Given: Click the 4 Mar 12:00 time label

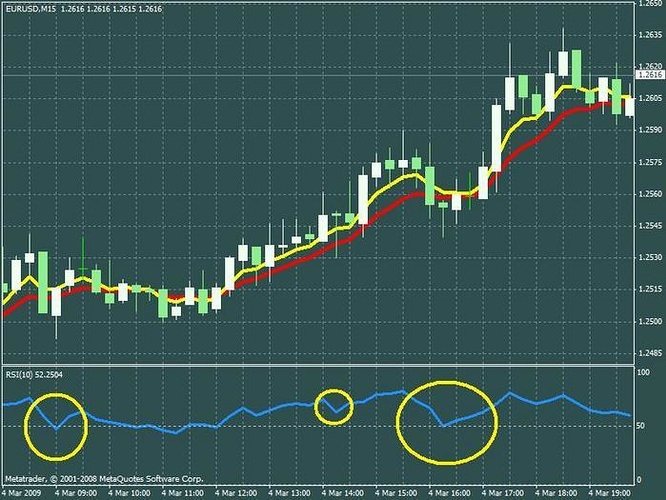Looking at the screenshot, I should [x=236, y=493].
